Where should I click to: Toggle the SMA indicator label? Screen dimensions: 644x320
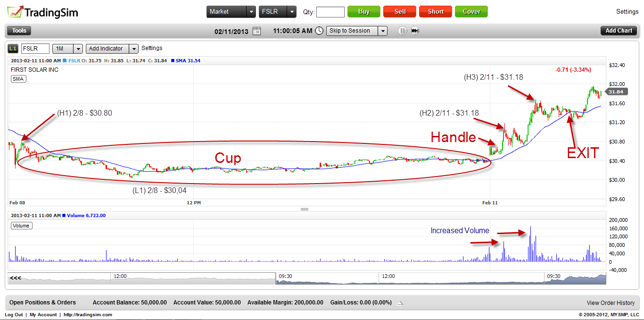pos(18,78)
